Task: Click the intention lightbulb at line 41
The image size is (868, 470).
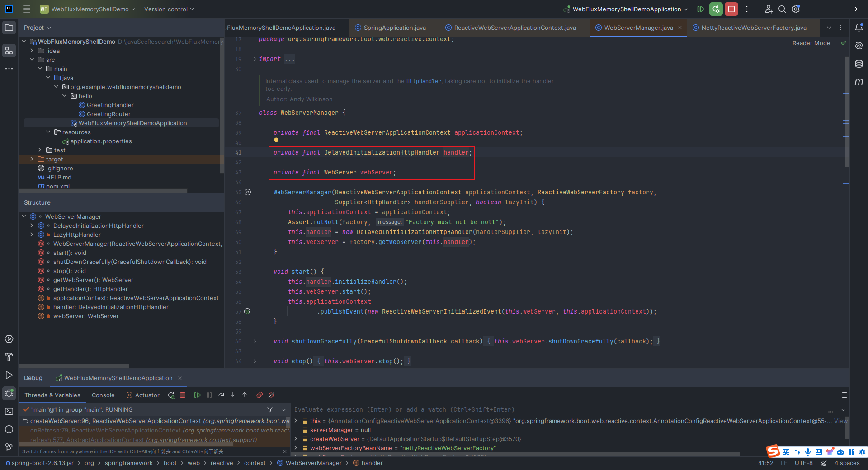Action: [276, 141]
